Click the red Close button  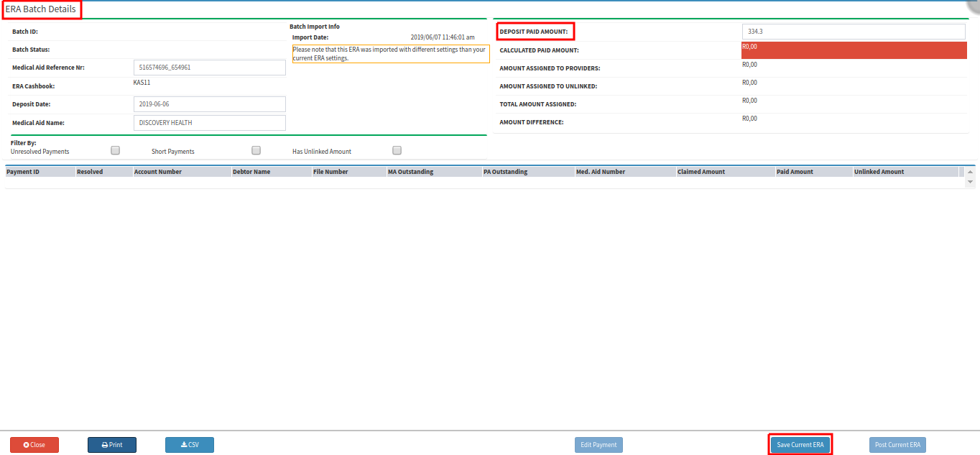(x=34, y=445)
